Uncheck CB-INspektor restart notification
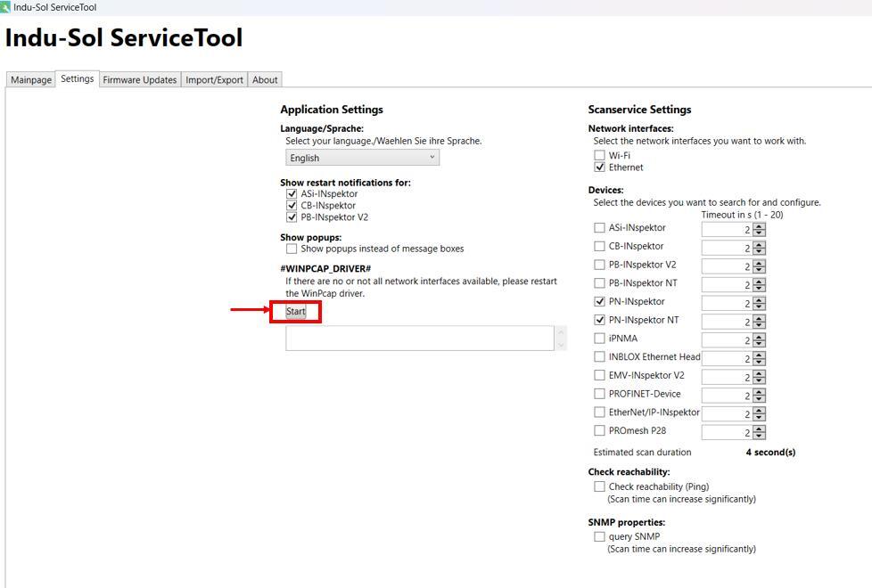The image size is (872, 588). (x=292, y=206)
